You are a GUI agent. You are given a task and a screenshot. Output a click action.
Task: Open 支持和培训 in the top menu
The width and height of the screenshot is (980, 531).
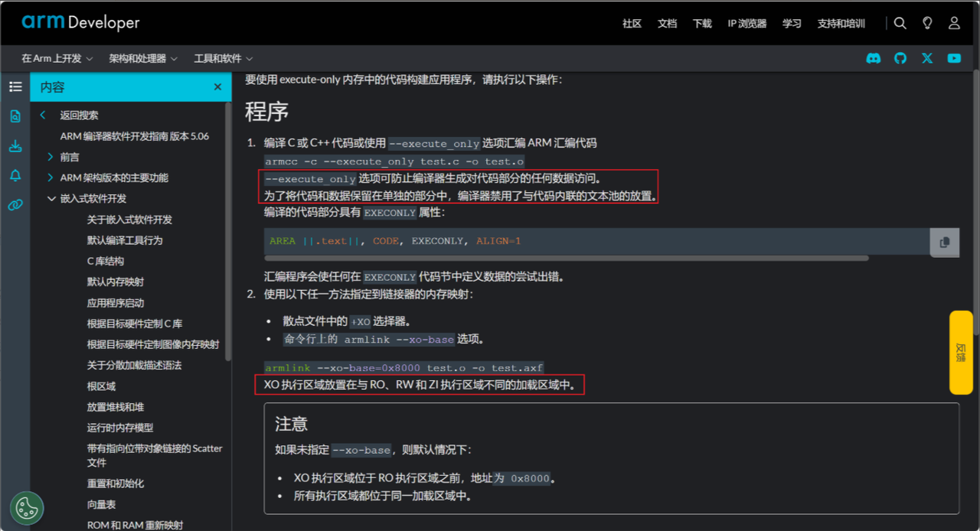(841, 24)
